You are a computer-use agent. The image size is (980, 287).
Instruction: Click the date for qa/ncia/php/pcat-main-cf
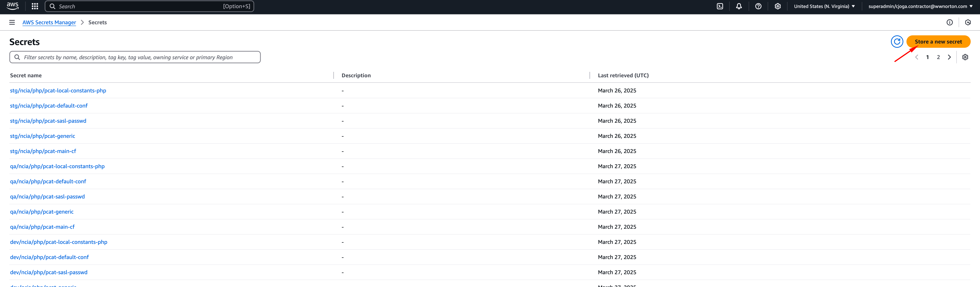pos(617,227)
